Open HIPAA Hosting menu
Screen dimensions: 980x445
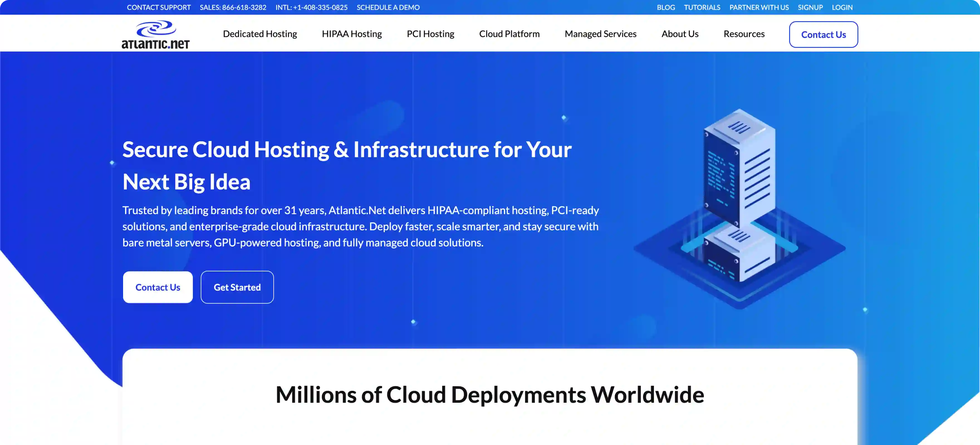[x=352, y=34]
